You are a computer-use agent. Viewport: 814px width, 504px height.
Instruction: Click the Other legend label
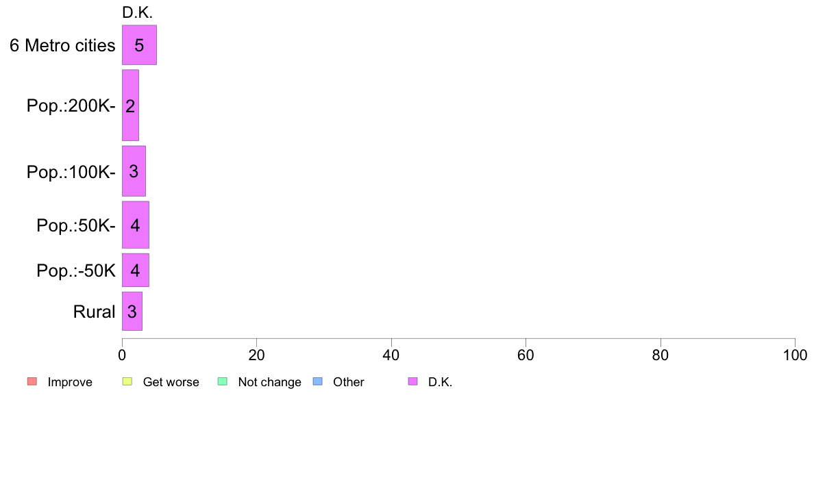pyautogui.click(x=348, y=382)
